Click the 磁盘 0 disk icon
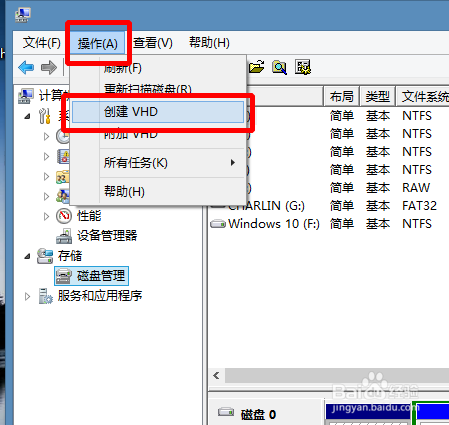The width and height of the screenshot is (449, 425). 226,412
